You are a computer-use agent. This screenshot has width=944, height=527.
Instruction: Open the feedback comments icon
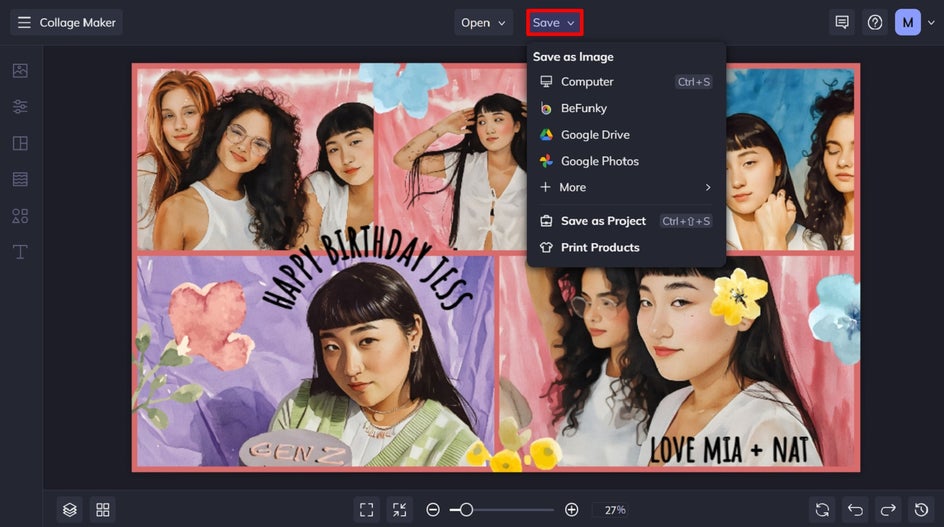click(842, 22)
